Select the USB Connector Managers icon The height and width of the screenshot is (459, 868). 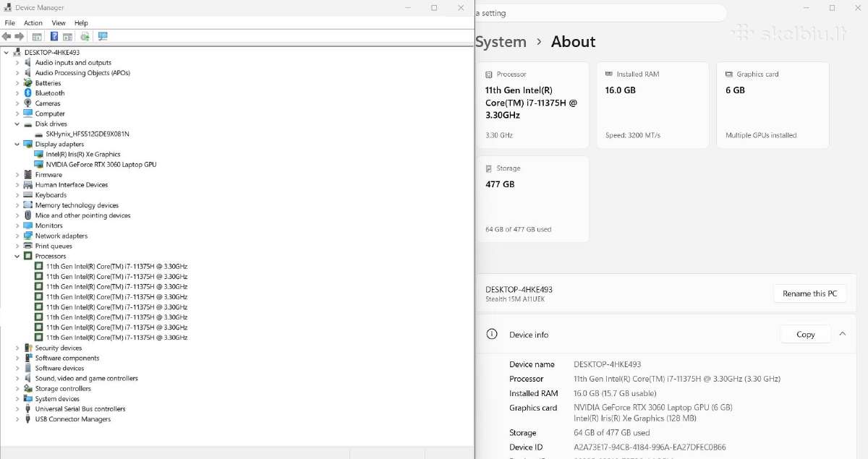pos(28,419)
